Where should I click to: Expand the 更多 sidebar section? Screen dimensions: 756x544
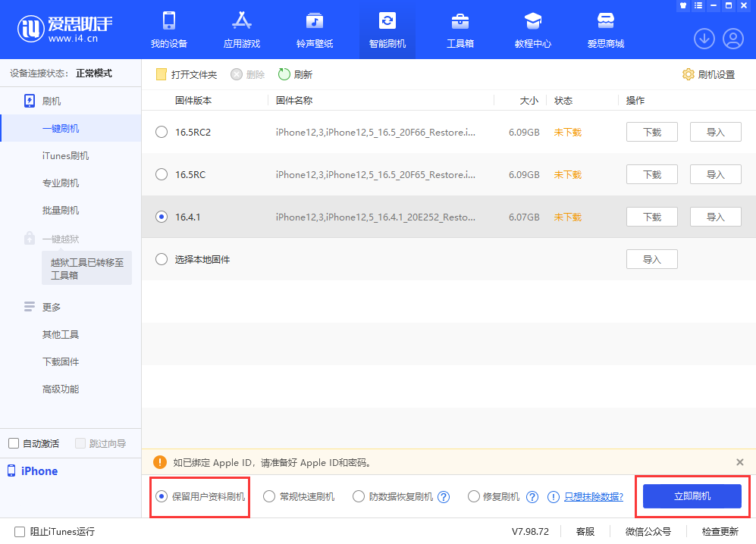(52, 307)
